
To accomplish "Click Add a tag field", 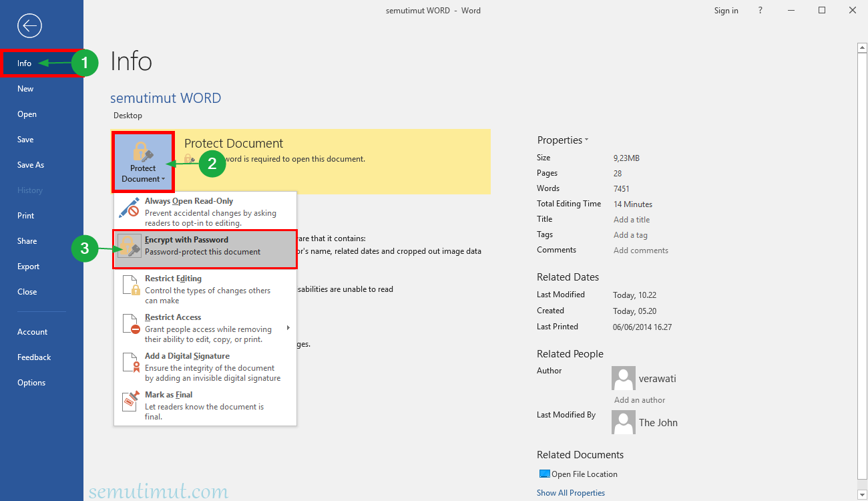I will pos(631,235).
